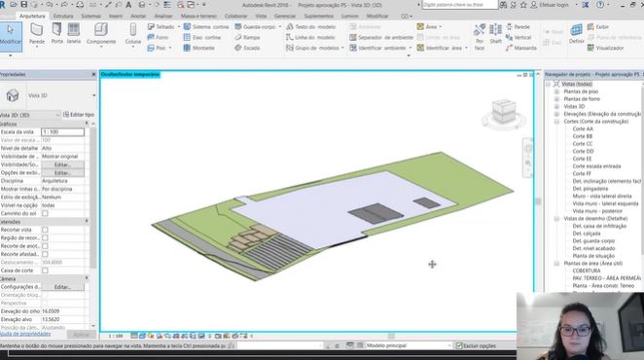Toggle Caminho do sol checkbox
The height and width of the screenshot is (360, 644).
click(x=45, y=213)
